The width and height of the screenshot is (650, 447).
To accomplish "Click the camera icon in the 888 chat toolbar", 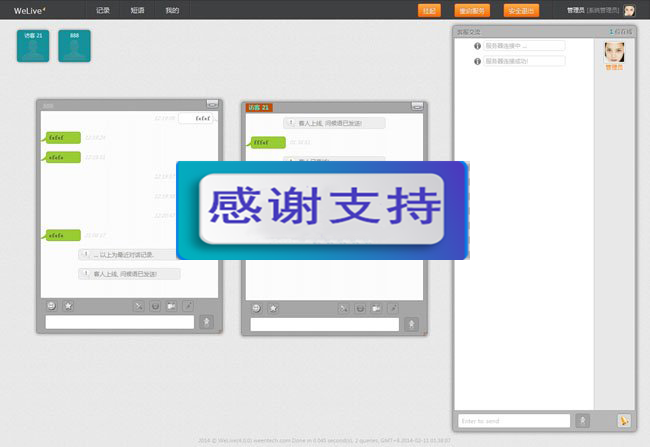I will tap(171, 306).
